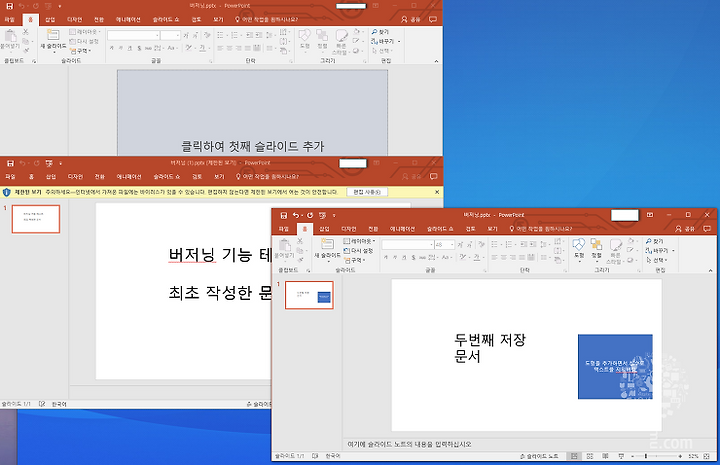This screenshot has width=720, height=465.
Task: Open 바꾸기 dropdown arrow in front window
Action: 673,251
